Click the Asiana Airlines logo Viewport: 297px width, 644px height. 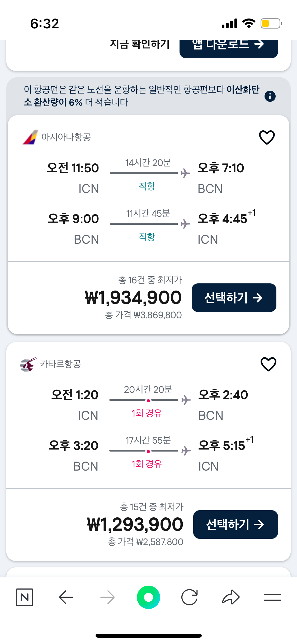click(30, 137)
